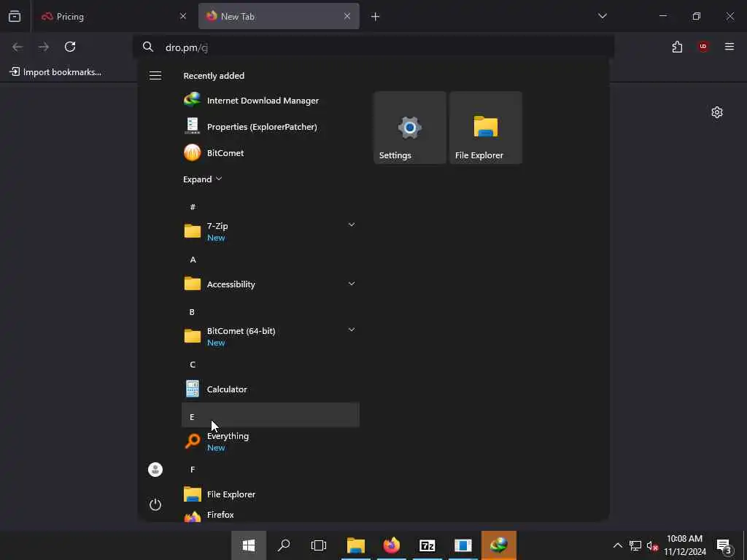
Task: Launch Firefox from the app list
Action: point(270,515)
